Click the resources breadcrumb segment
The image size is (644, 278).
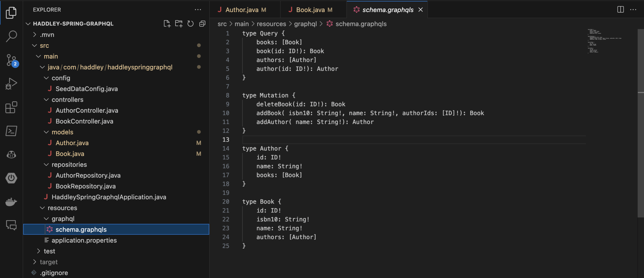271,24
